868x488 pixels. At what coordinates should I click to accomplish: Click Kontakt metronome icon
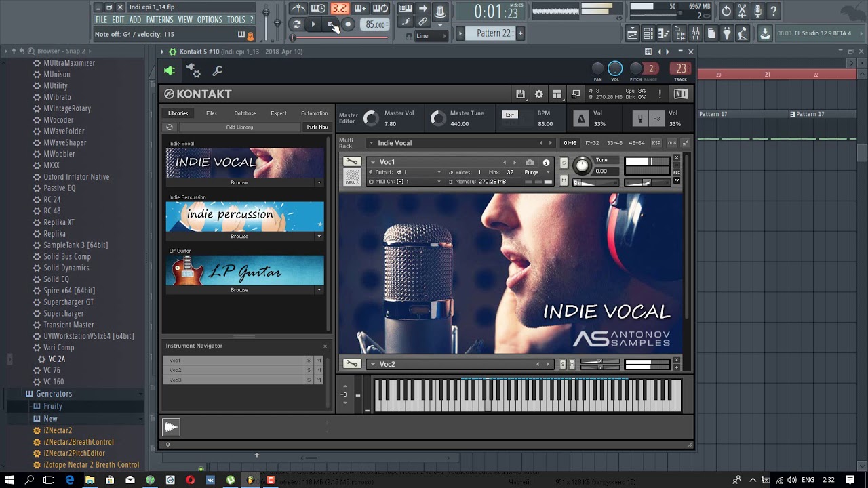coord(580,119)
